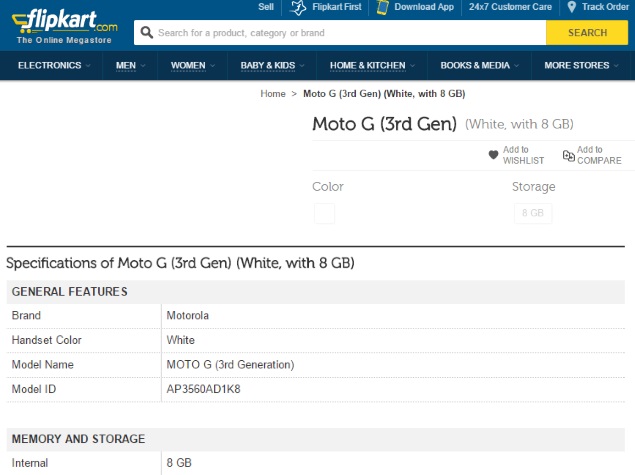The image size is (635, 475).
Task: Expand the BABY & KIDS dropdown arrow
Action: point(302,66)
